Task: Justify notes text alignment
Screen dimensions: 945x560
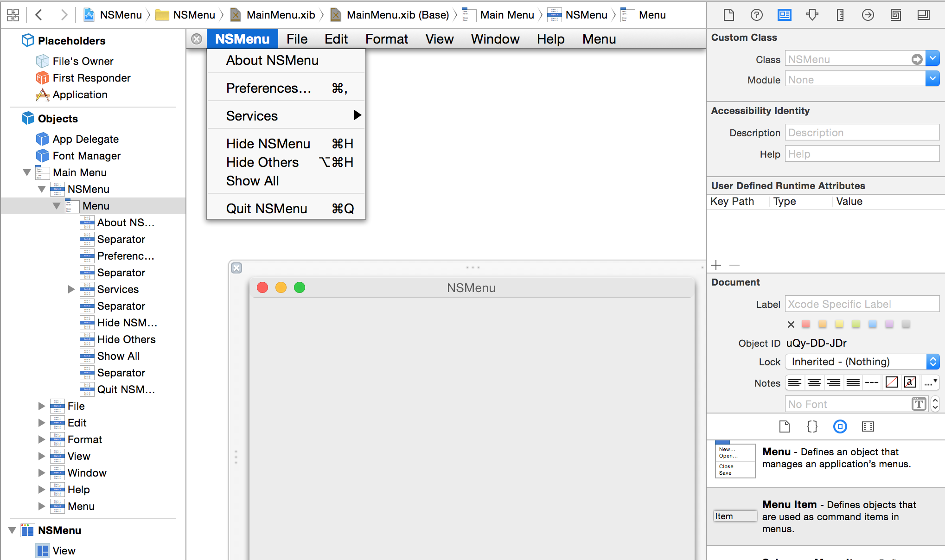Action: [853, 382]
